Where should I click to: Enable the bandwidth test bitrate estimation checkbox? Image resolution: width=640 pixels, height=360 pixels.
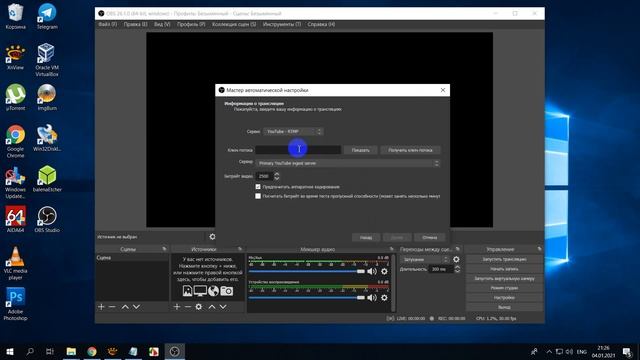coord(258,196)
